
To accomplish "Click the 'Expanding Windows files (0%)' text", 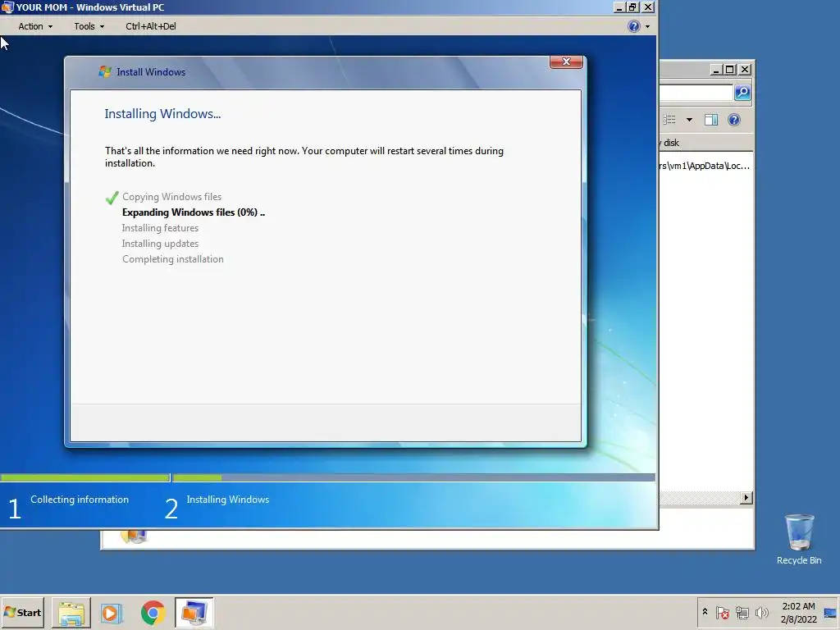I will click(x=194, y=212).
